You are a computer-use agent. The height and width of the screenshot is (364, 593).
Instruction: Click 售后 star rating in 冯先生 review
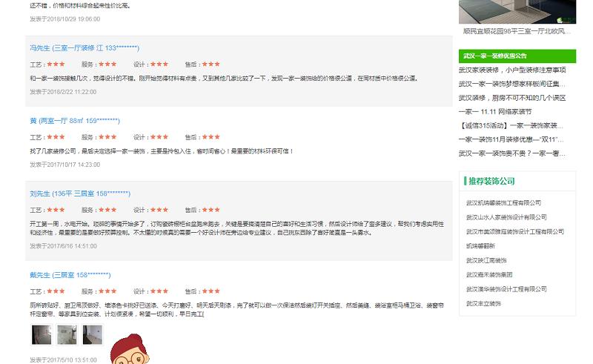tap(211, 64)
